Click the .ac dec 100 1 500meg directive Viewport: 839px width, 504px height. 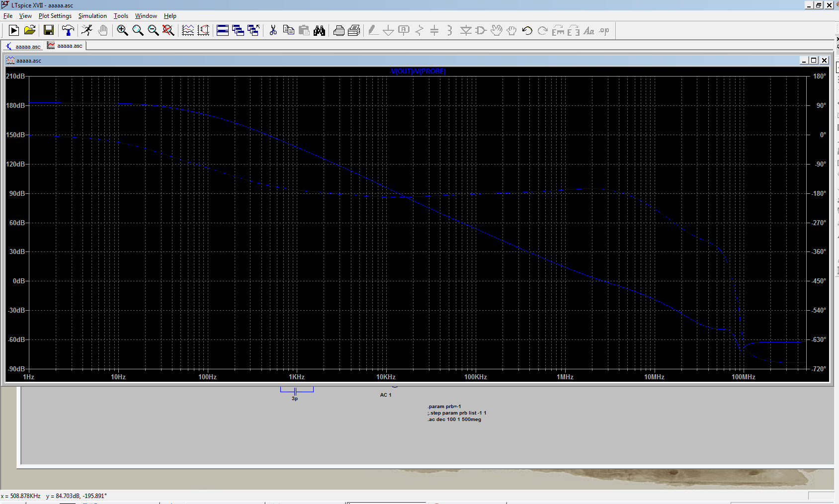pyautogui.click(x=454, y=420)
